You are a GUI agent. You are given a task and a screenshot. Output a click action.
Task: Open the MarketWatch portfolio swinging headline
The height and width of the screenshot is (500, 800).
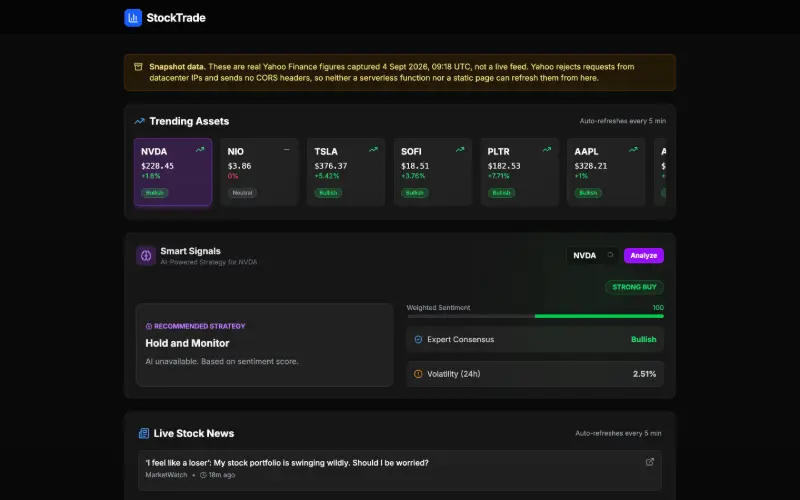click(287, 463)
